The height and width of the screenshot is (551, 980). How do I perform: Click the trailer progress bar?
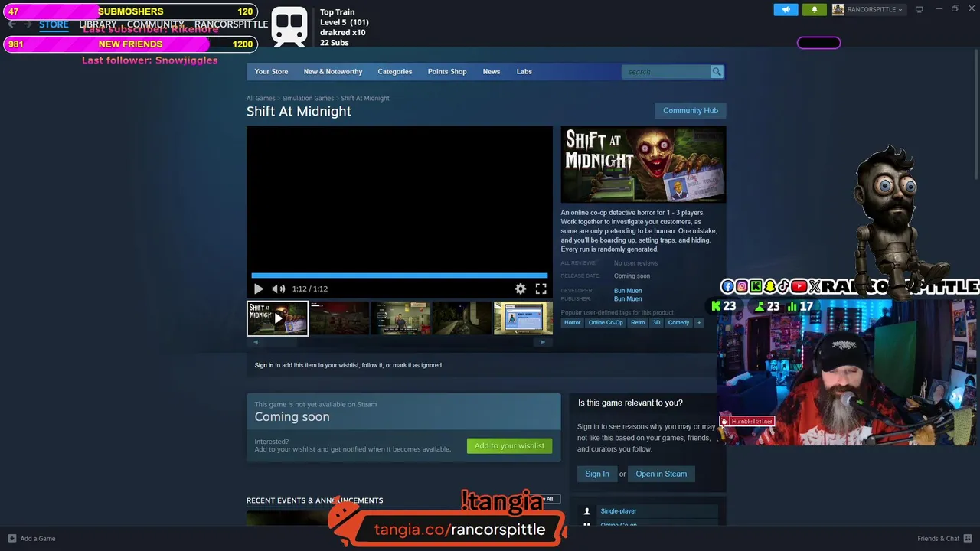(399, 275)
